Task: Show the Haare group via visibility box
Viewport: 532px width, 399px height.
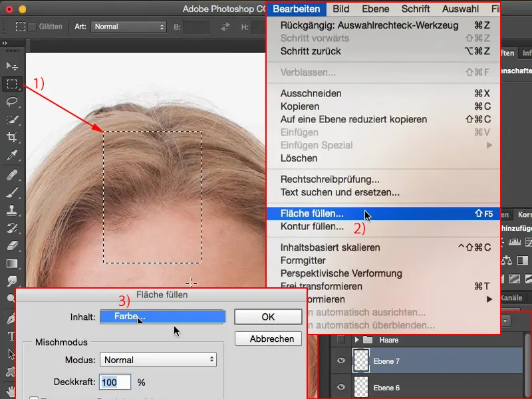Action: (x=341, y=339)
